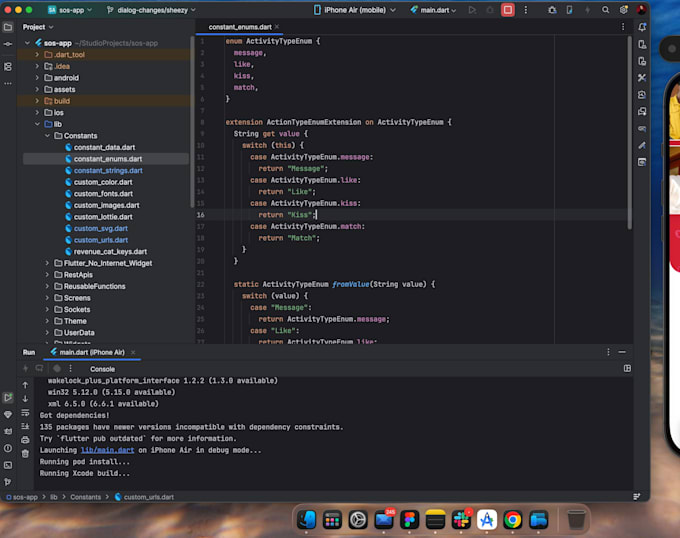
Task: Click the Print console icon
Action: pyautogui.click(x=25, y=440)
